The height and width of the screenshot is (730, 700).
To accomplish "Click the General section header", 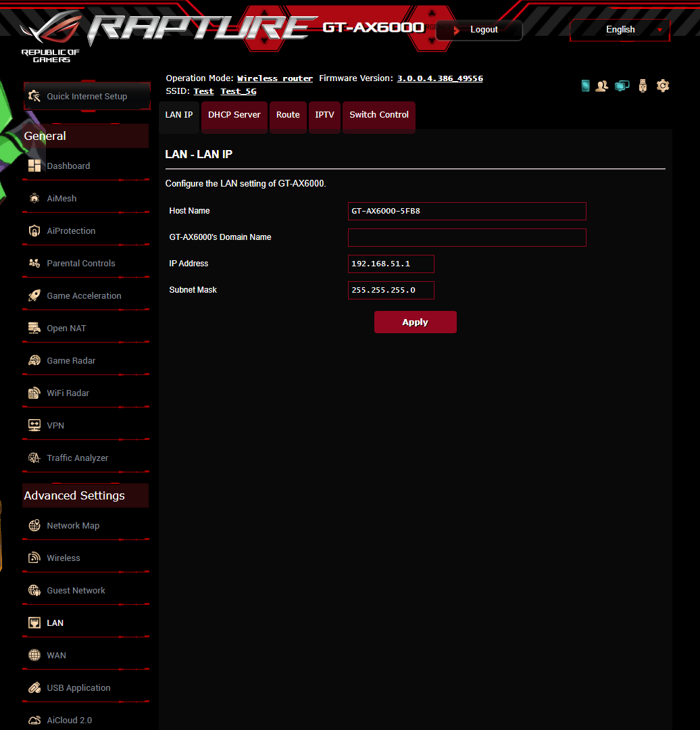I will pyautogui.click(x=86, y=136).
